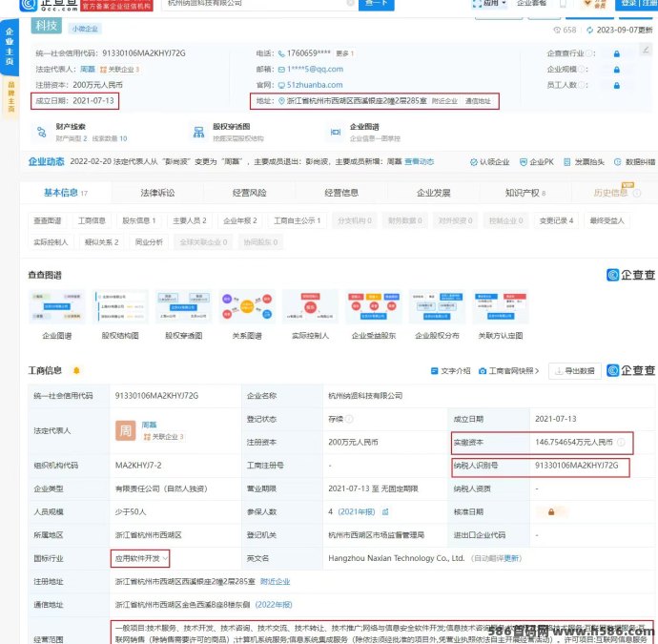The height and width of the screenshot is (644, 658).
Task: Click the chart icon beside 4 (2021年报)
Action: pyautogui.click(x=385, y=511)
